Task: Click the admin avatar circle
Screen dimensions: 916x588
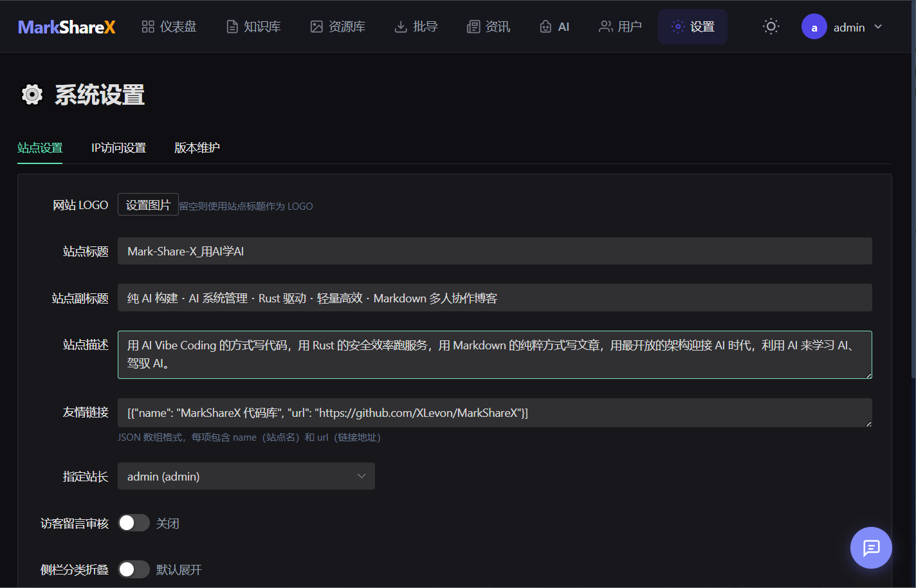Action: pyautogui.click(x=814, y=27)
